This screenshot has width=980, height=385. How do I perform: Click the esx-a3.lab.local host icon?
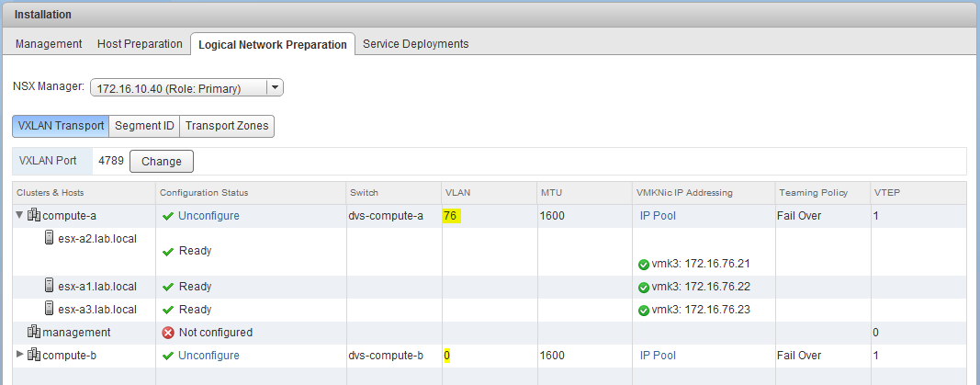pyautogui.click(x=50, y=309)
